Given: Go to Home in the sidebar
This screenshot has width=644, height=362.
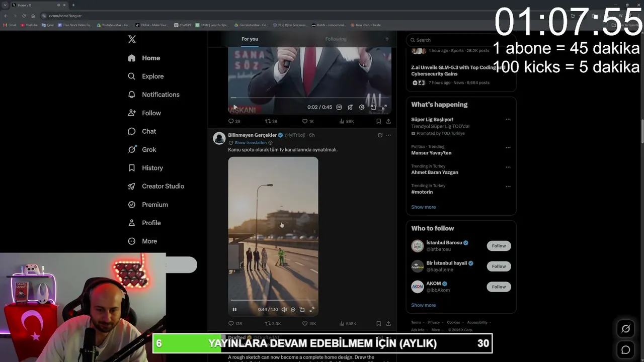Looking at the screenshot, I should click(144, 58).
